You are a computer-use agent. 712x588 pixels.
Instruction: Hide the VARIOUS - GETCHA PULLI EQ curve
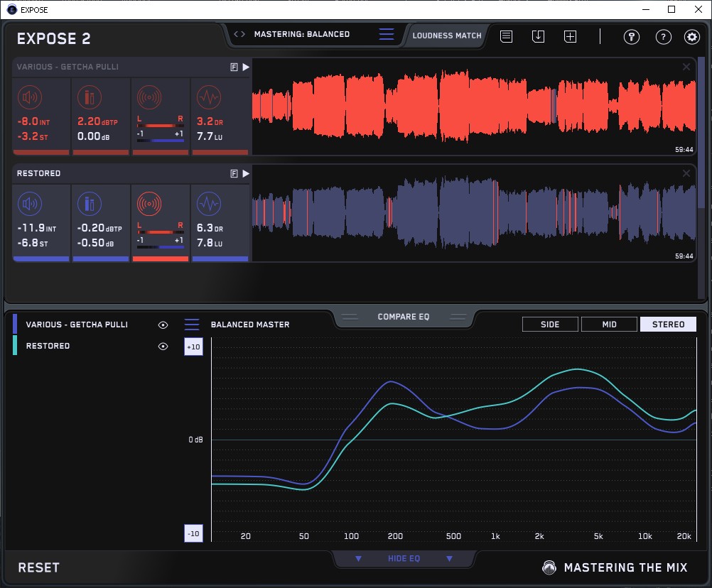click(x=163, y=325)
